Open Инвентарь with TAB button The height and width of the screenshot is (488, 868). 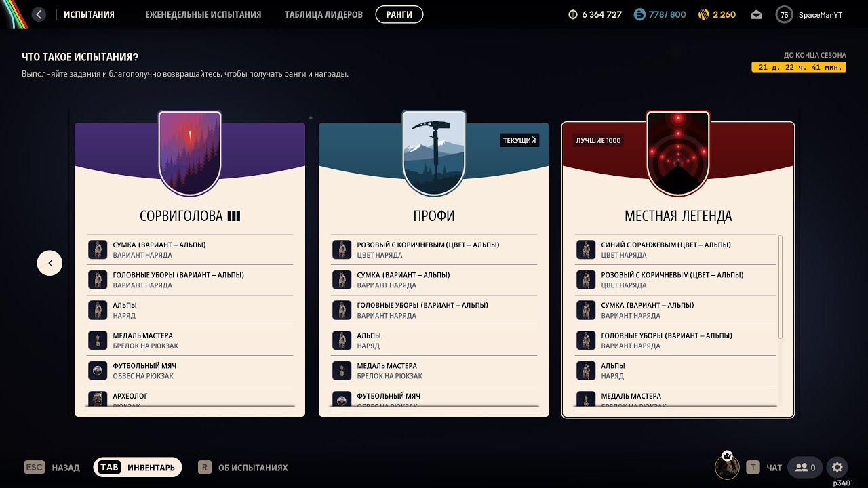pyautogui.click(x=138, y=467)
